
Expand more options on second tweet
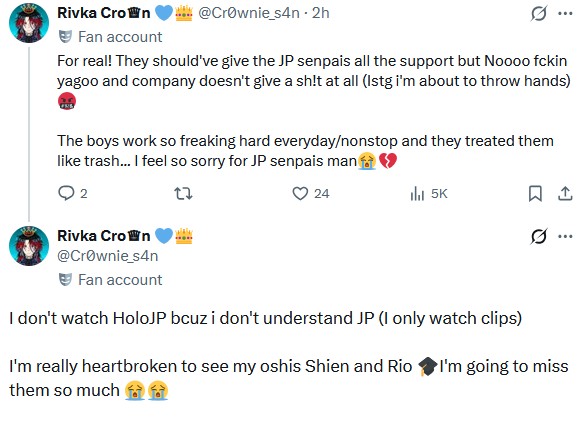click(x=565, y=236)
